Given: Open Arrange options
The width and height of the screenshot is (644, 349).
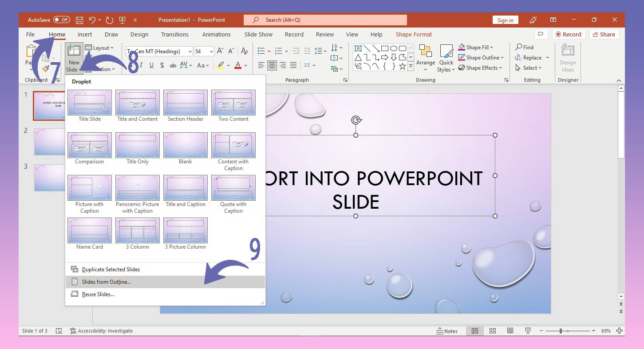Looking at the screenshot, I should (426, 58).
